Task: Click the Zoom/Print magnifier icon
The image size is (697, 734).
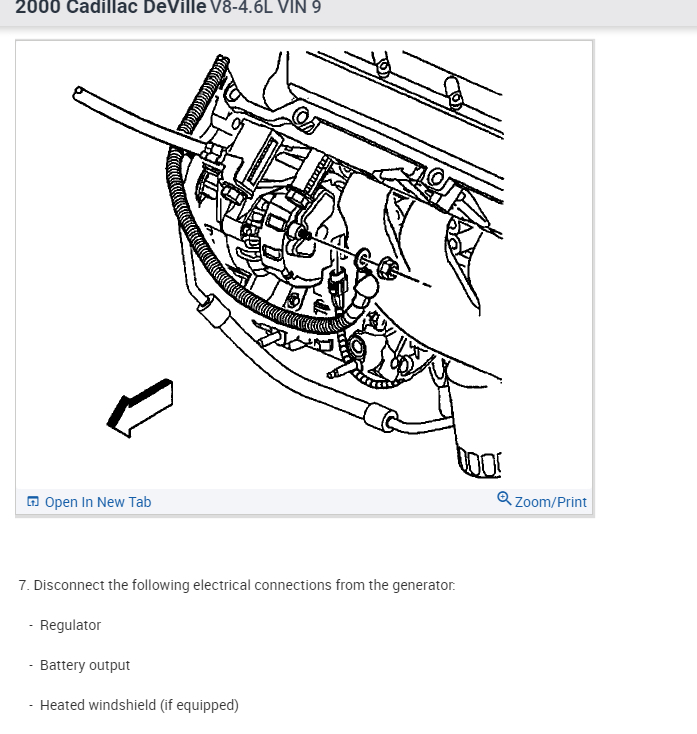Action: [504, 499]
